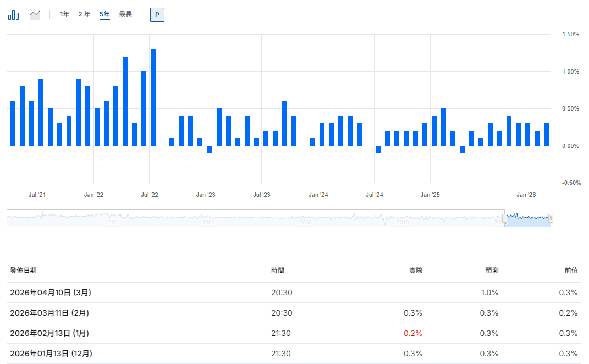Open the 2026年02月13日 (1月) release row
The image size is (589, 364).
[49, 333]
